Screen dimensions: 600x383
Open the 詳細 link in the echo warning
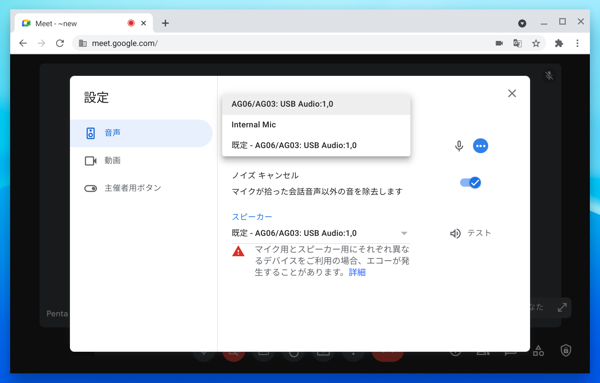coord(357,272)
